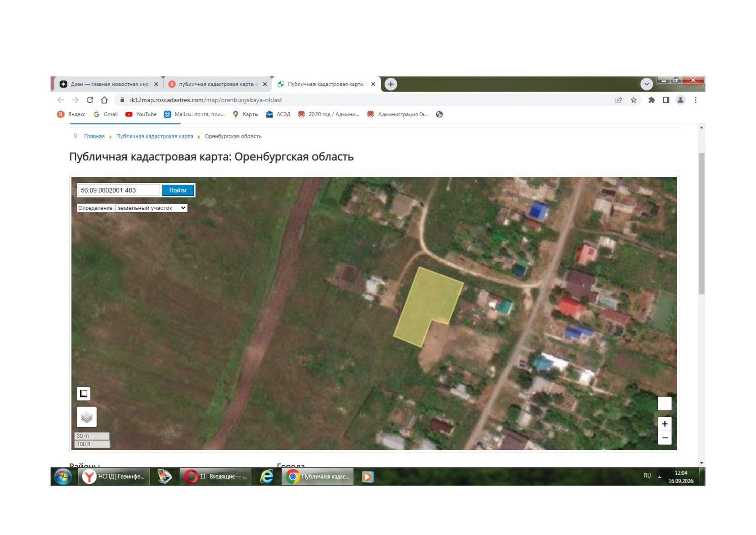The image size is (756, 535).
Task: Share this page icon in address bar
Action: (619, 100)
